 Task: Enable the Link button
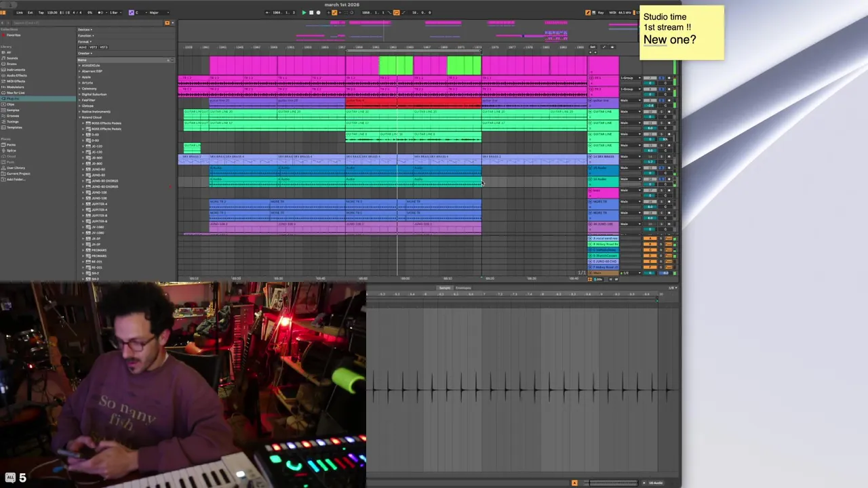[x=19, y=12]
